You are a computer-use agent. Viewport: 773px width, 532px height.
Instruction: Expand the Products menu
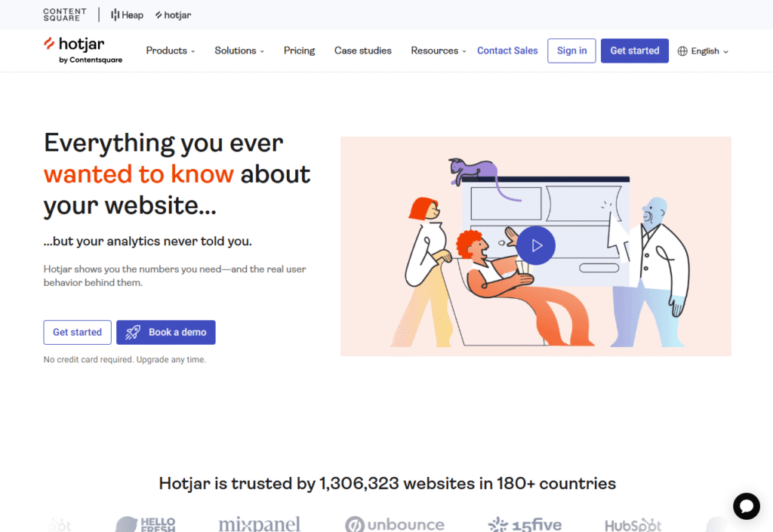(x=171, y=51)
